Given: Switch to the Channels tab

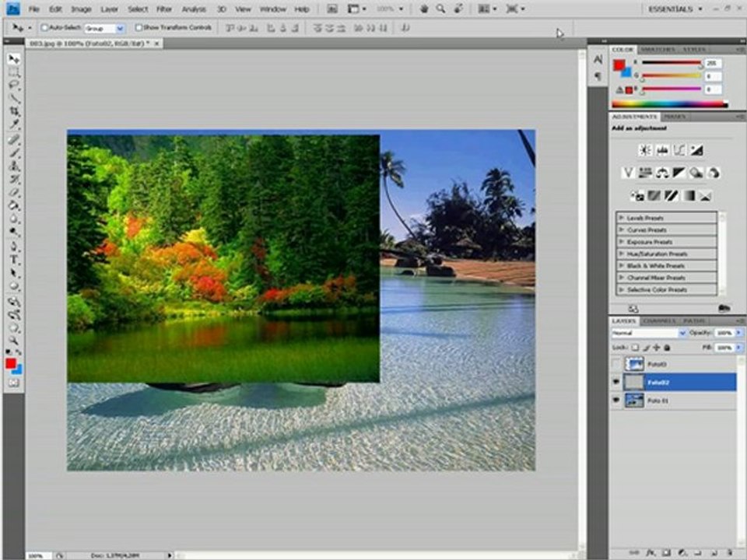Looking at the screenshot, I should pyautogui.click(x=659, y=321).
